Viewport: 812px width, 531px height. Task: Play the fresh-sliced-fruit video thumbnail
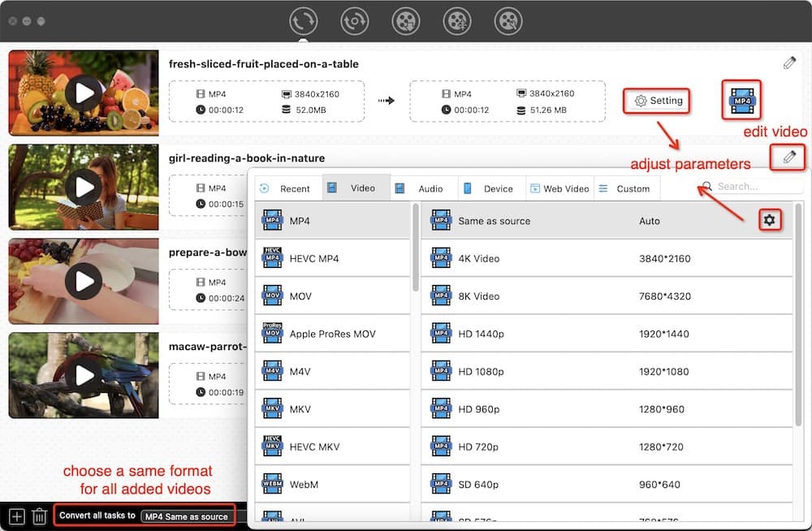(x=84, y=93)
